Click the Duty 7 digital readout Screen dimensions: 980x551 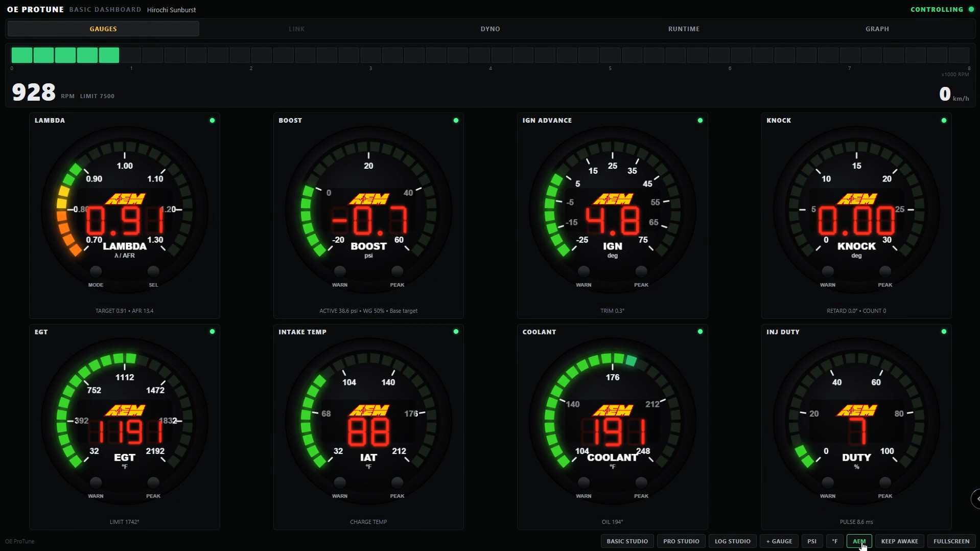click(x=857, y=432)
